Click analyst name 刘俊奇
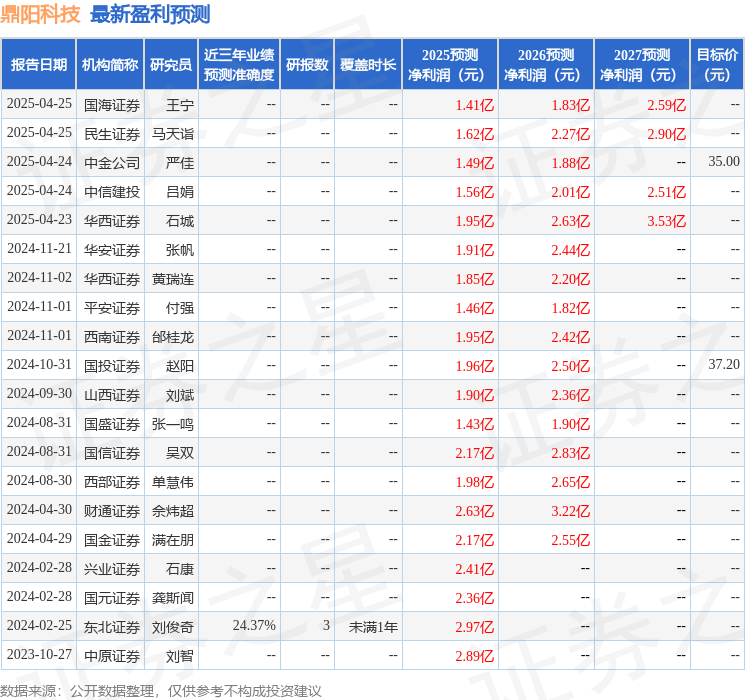 coord(172,627)
